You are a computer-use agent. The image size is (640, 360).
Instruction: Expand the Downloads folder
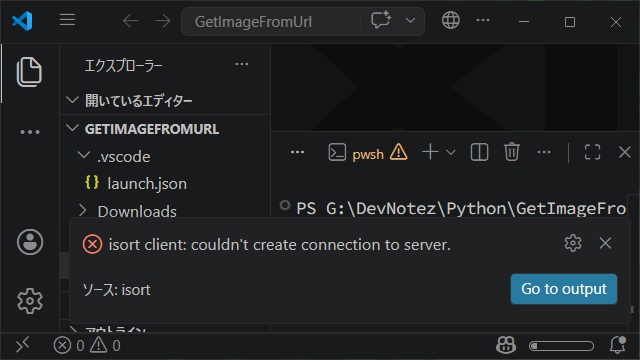(165, 211)
